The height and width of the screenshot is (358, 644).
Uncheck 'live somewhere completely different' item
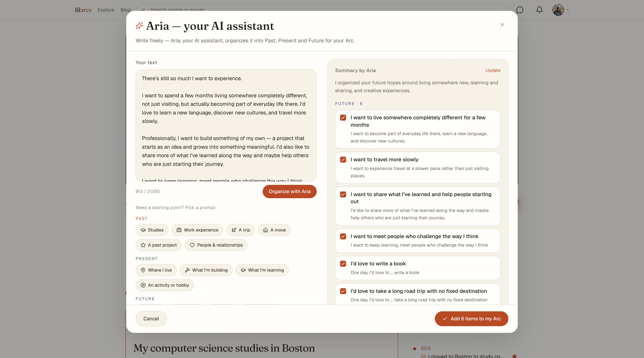point(343,118)
